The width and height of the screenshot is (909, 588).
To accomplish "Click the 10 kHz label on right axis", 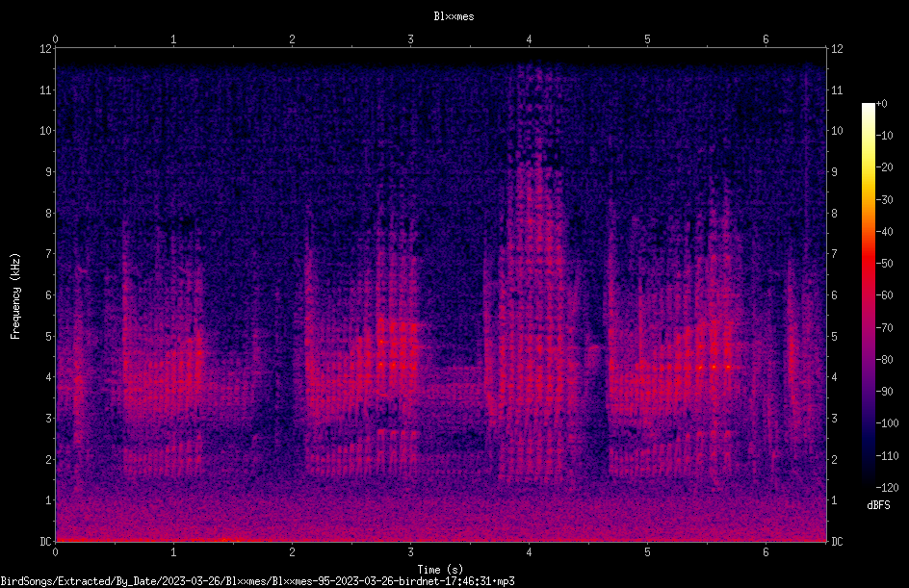I will tap(837, 130).
